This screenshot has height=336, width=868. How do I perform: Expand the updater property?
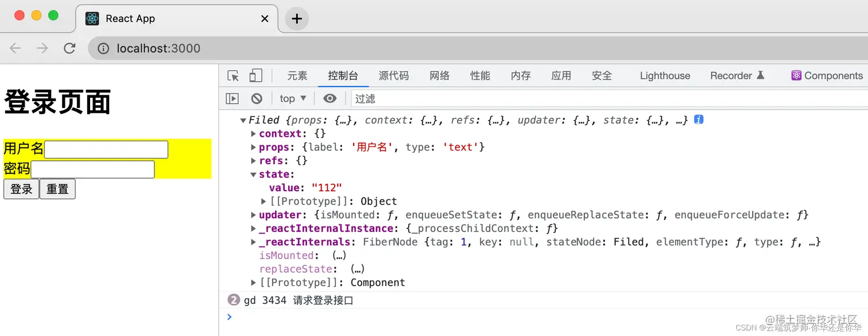coord(254,215)
